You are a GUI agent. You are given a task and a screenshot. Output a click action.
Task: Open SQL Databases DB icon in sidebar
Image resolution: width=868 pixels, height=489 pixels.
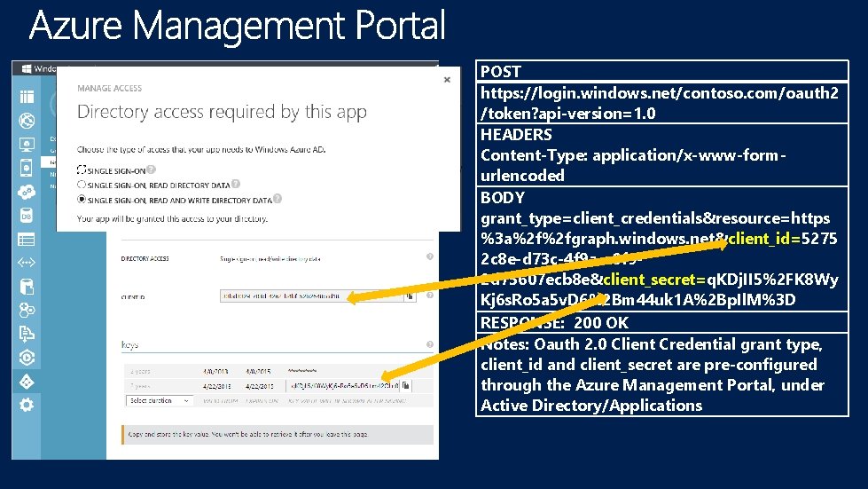(27, 215)
